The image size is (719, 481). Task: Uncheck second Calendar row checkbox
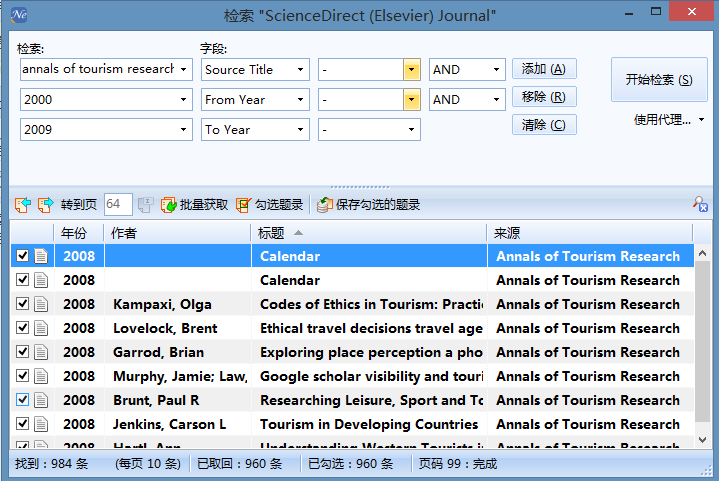pyautogui.click(x=22, y=279)
